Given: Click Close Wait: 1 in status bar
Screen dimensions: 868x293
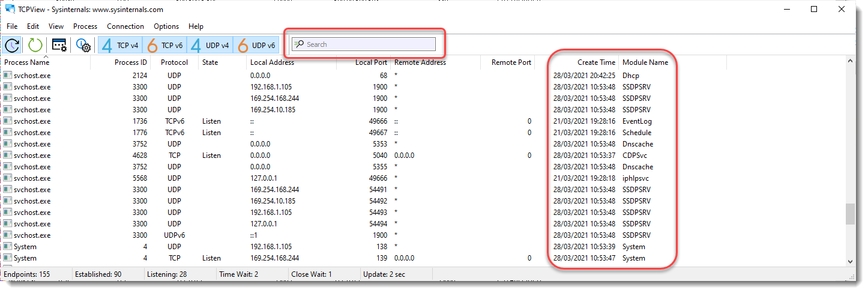Looking at the screenshot, I should pyautogui.click(x=311, y=274).
